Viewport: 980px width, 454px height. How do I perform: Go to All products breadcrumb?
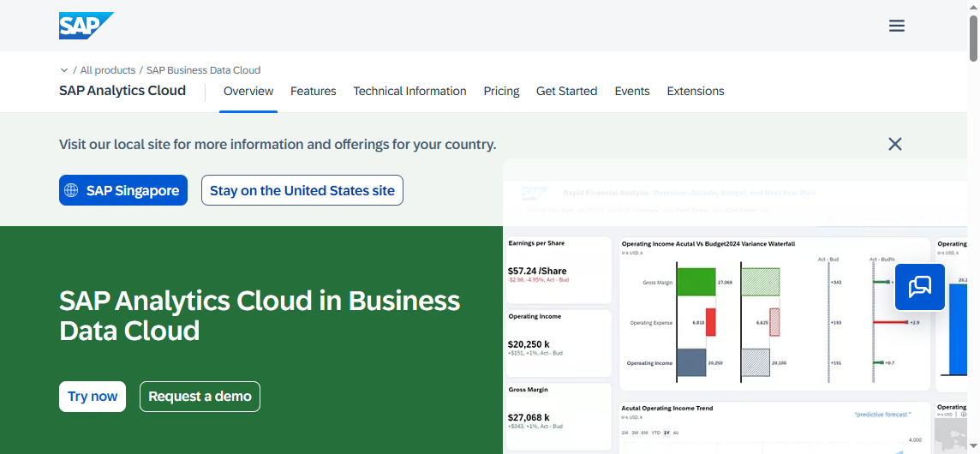107,70
